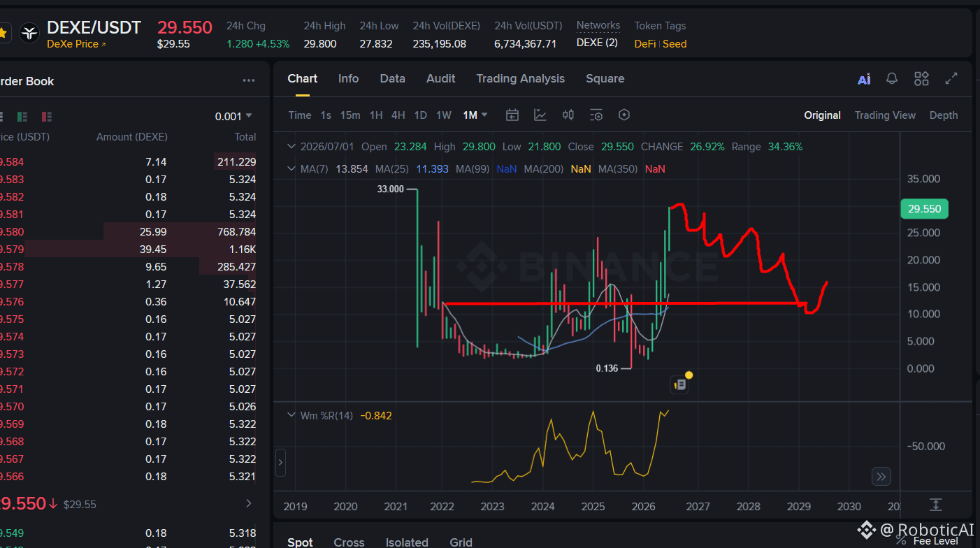
Task: Click the bid order row totaling 5.318
Action: (x=128, y=533)
